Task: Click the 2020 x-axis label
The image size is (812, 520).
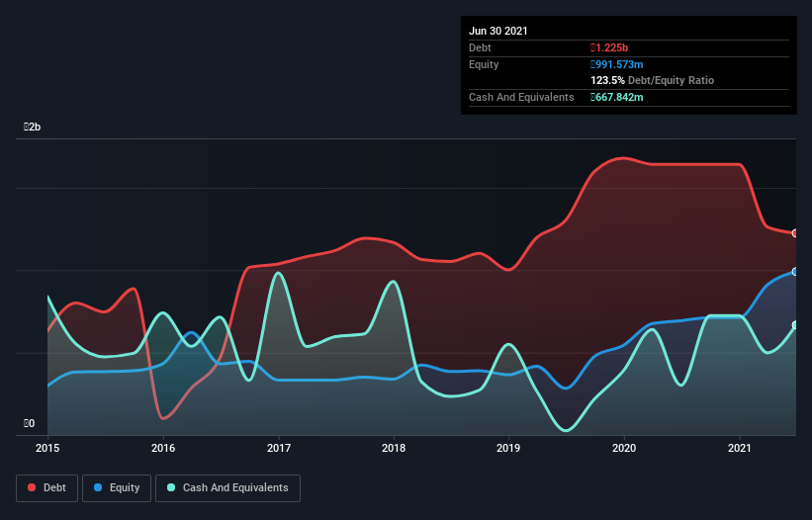Action: 624,448
